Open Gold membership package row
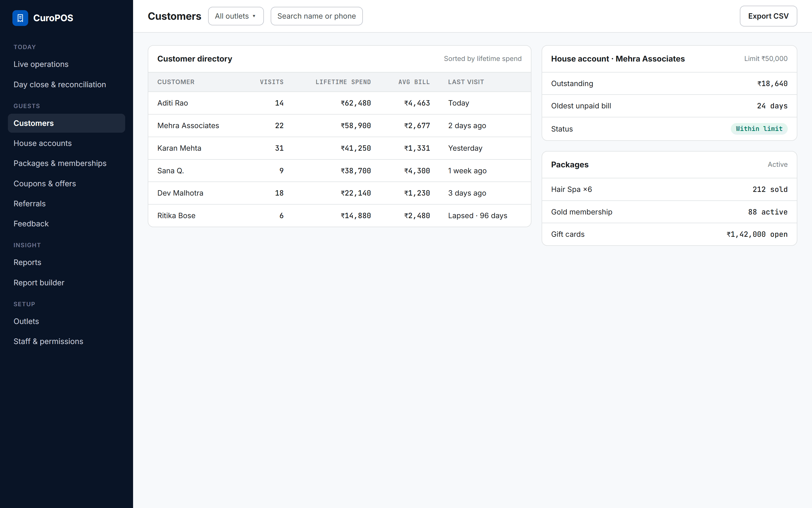The image size is (812, 508). point(669,212)
